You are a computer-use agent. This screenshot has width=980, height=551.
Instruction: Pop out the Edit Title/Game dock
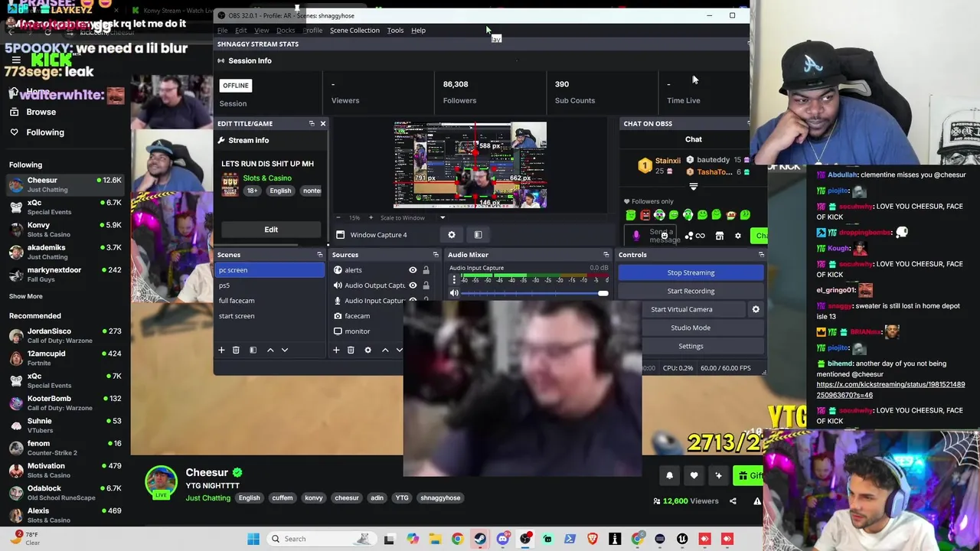[312, 123]
